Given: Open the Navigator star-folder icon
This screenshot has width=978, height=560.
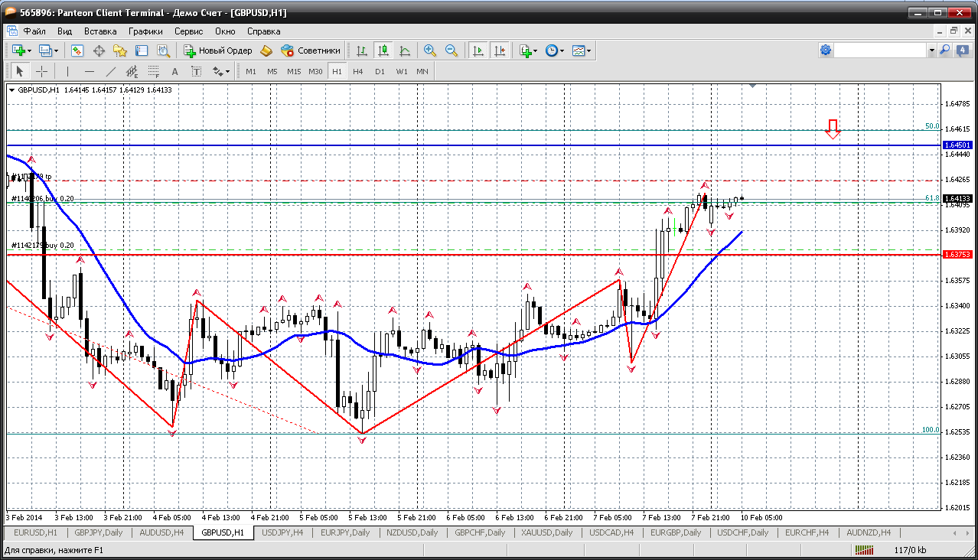Looking at the screenshot, I should (x=120, y=50).
